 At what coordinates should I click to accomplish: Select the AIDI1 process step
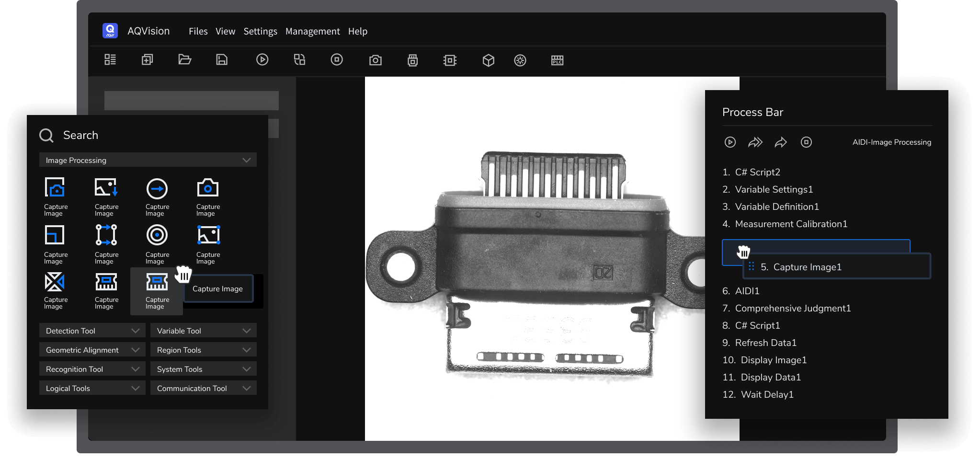click(x=747, y=291)
